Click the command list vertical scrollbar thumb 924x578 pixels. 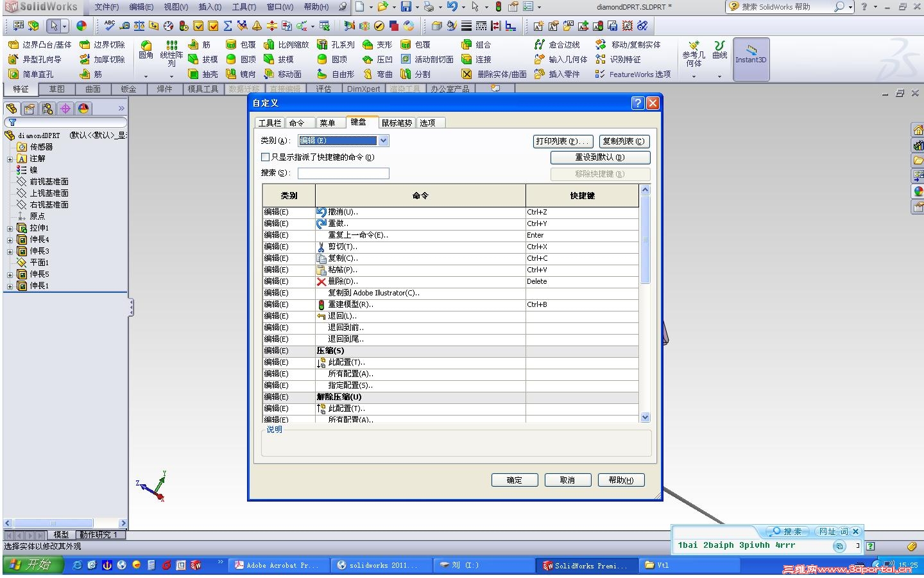(646, 239)
